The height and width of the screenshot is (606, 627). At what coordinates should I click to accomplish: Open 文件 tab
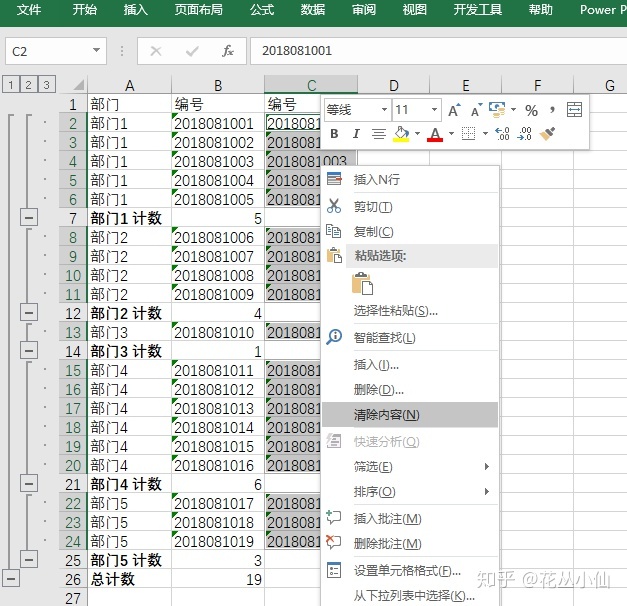click(29, 9)
